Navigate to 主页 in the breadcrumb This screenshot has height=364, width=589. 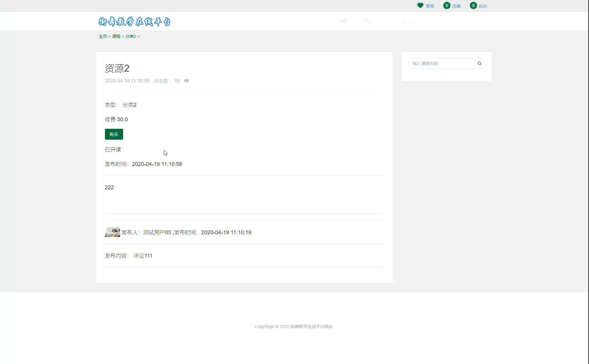coord(103,36)
